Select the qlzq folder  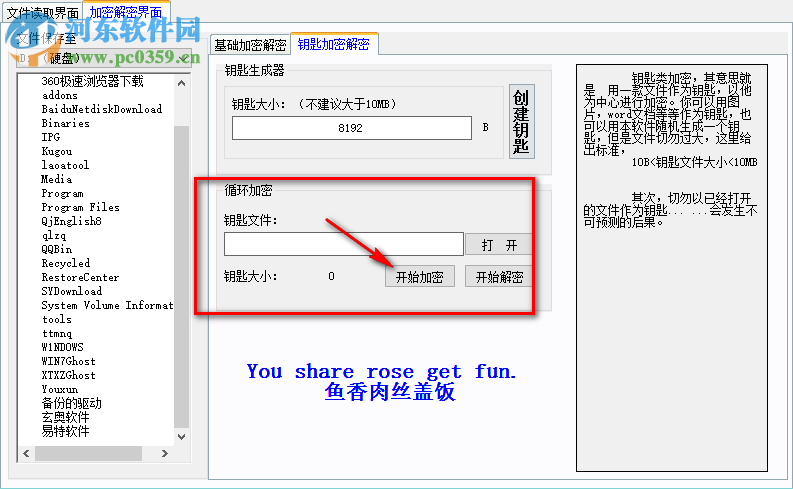54,235
